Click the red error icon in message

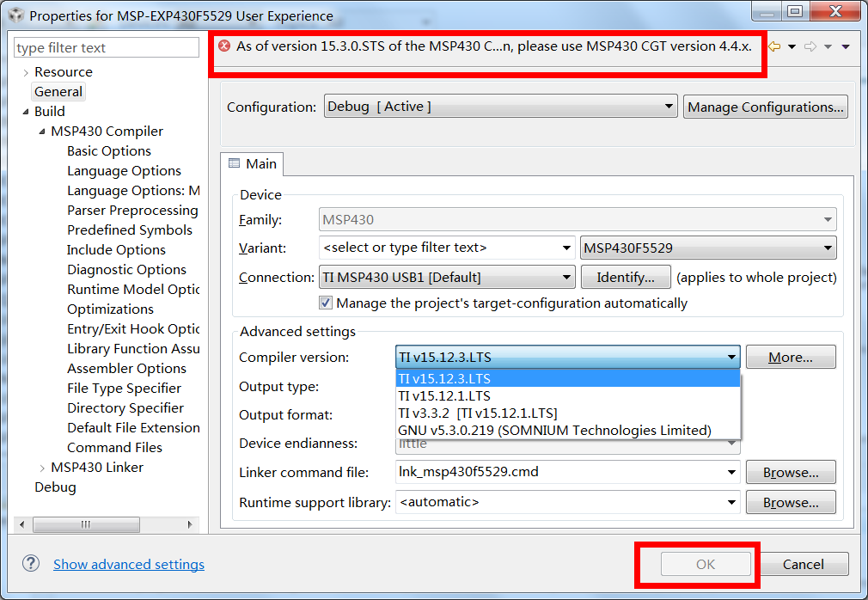click(x=224, y=46)
